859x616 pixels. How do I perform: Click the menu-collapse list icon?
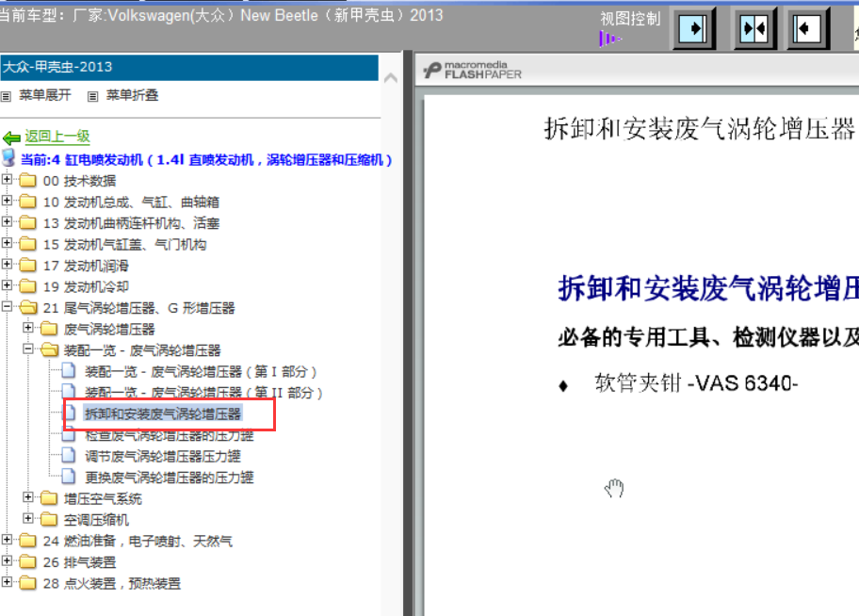[x=93, y=96]
